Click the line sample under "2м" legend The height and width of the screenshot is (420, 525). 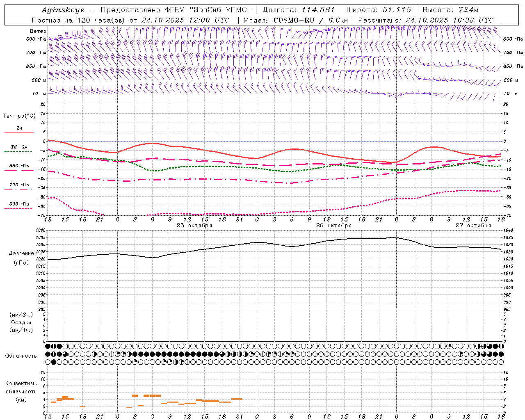pyautogui.click(x=19, y=132)
